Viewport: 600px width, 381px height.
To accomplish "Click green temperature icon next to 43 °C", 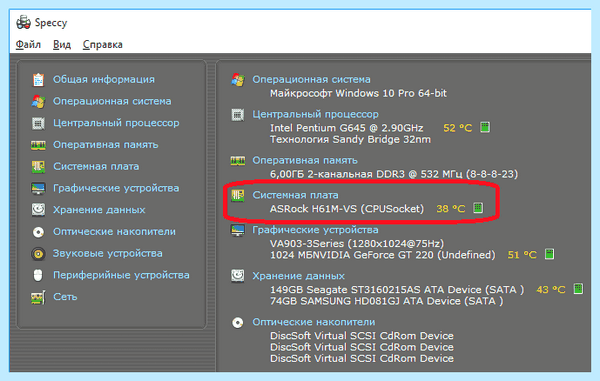I will click(578, 289).
